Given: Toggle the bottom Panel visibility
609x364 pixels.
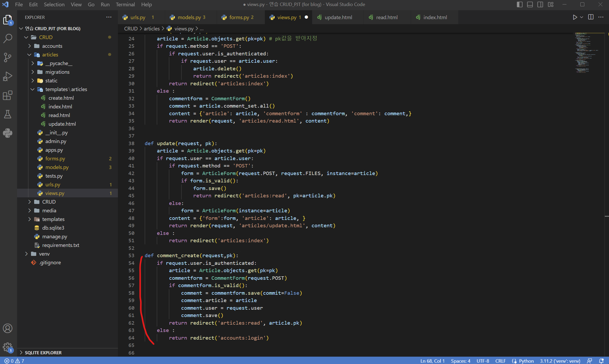Looking at the screenshot, I should [x=530, y=4].
